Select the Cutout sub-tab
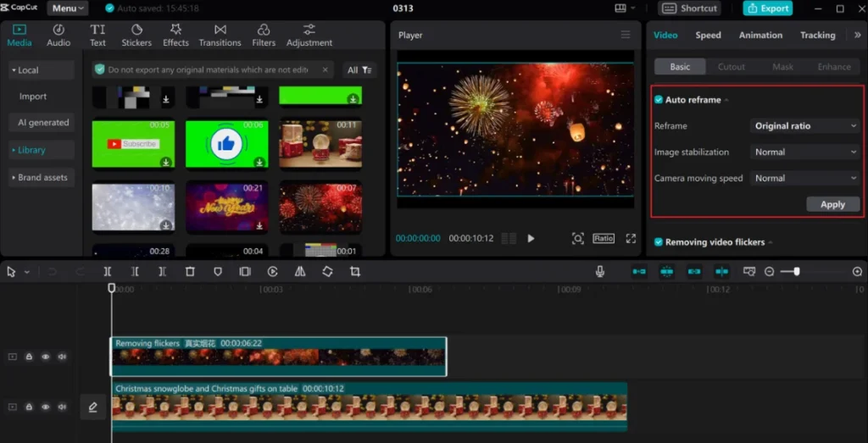868x443 pixels. tap(732, 66)
